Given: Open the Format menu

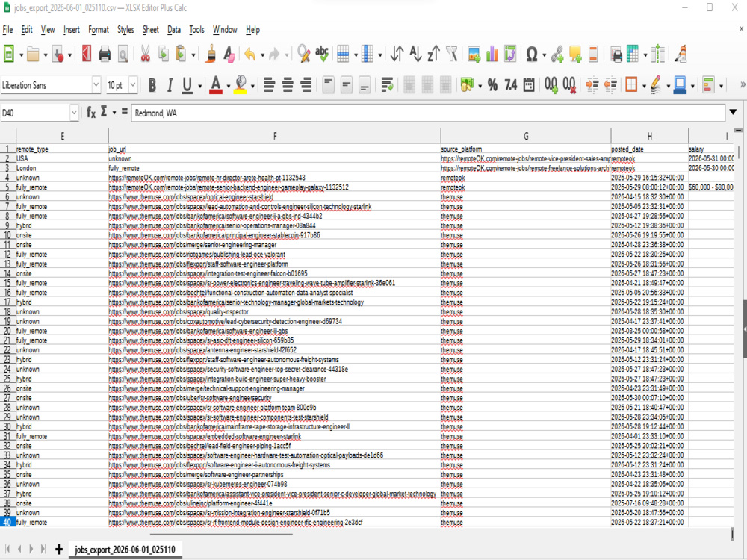Looking at the screenshot, I should [98, 30].
